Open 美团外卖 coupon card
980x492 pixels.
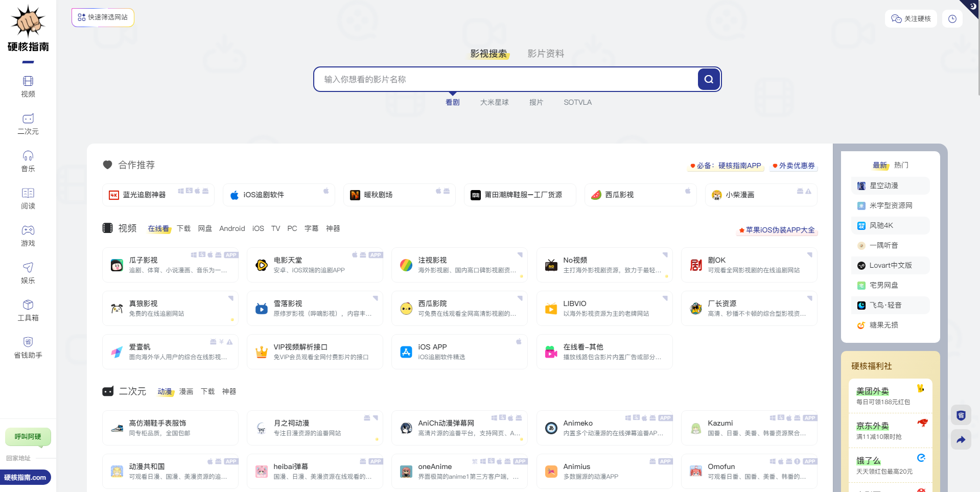pyautogui.click(x=891, y=396)
